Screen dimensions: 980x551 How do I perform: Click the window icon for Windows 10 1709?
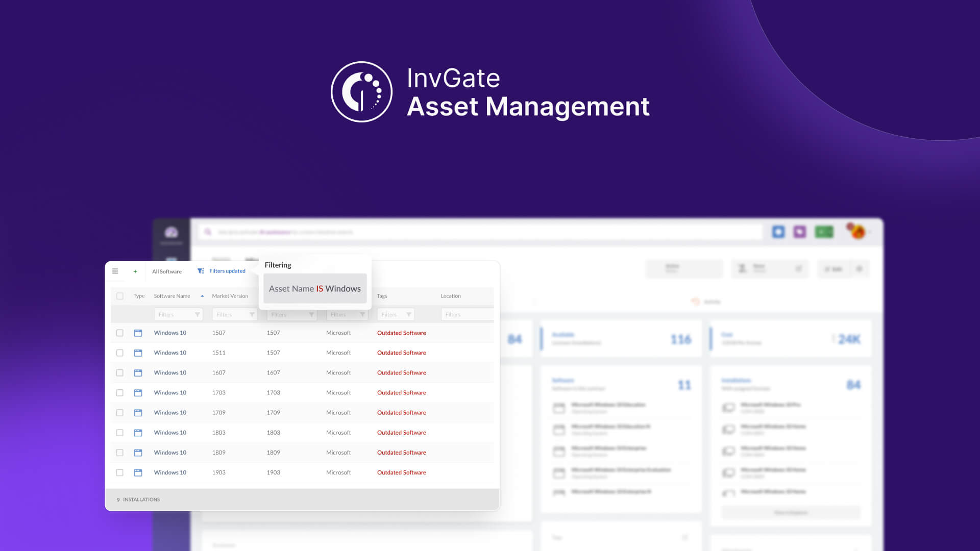138,413
